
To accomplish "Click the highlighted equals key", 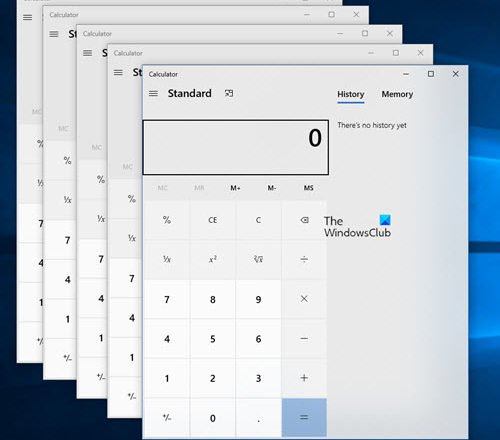I will [304, 417].
